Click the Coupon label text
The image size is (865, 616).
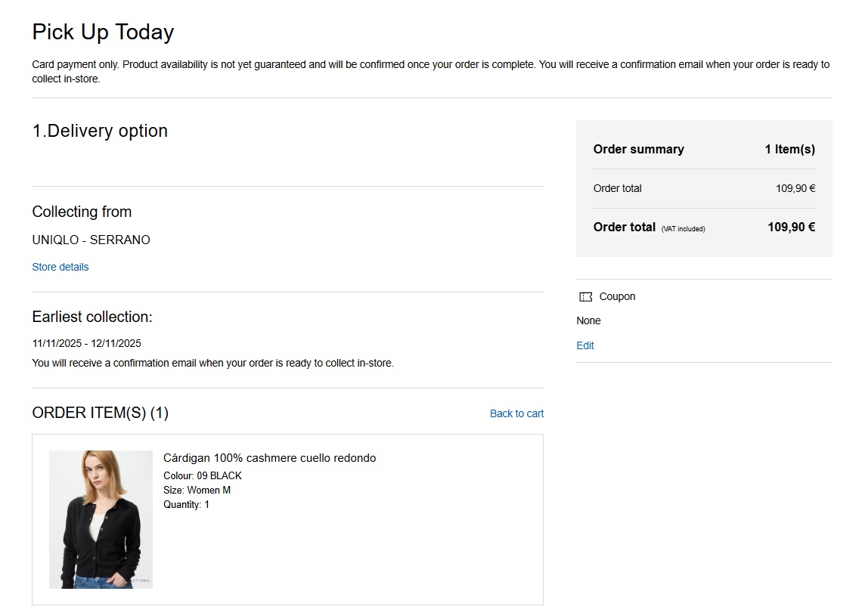pos(617,296)
